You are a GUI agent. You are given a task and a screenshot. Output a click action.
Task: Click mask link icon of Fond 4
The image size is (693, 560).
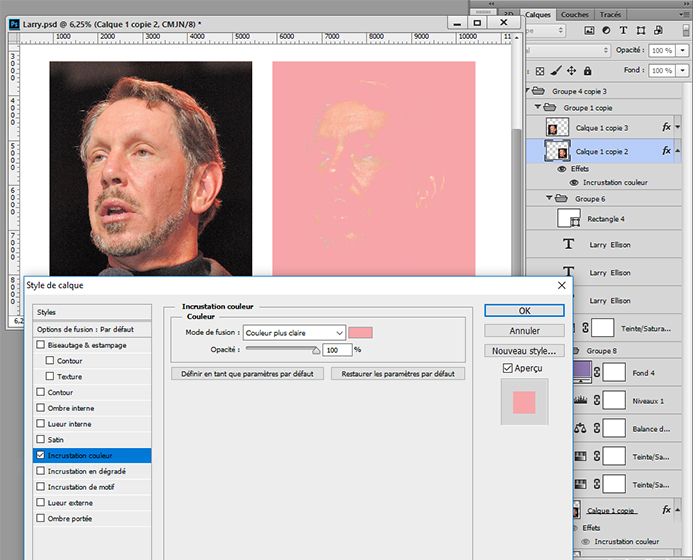tap(597, 373)
